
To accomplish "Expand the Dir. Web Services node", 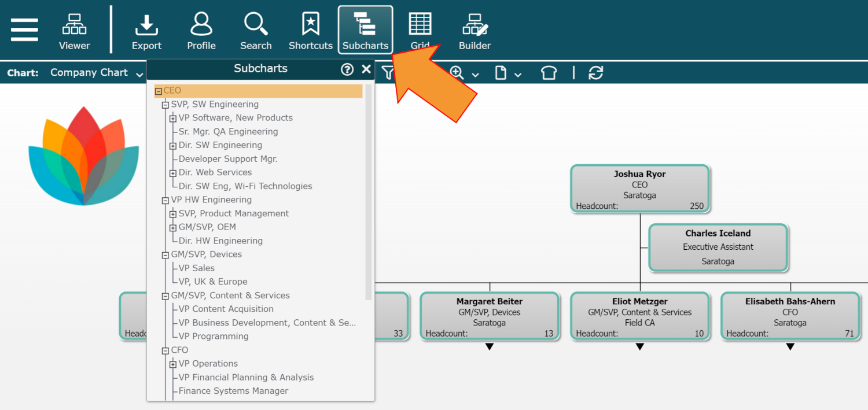I will pos(173,173).
